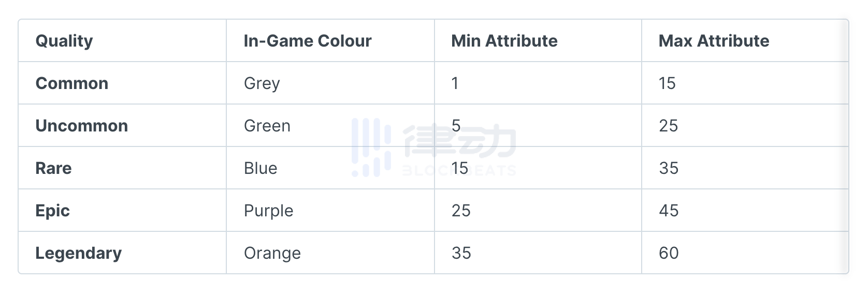Click the In-Game Colour column header
Image resolution: width=868 pixels, height=295 pixels.
click(x=308, y=41)
